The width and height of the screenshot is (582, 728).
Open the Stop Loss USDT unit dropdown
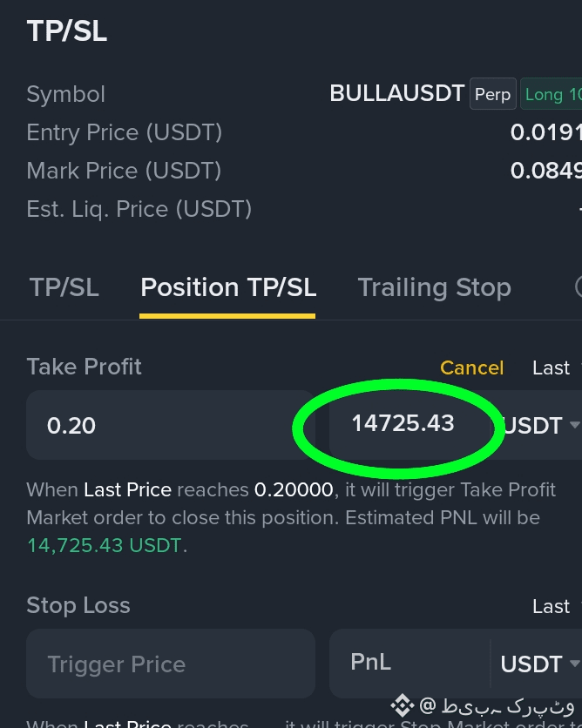click(x=538, y=664)
